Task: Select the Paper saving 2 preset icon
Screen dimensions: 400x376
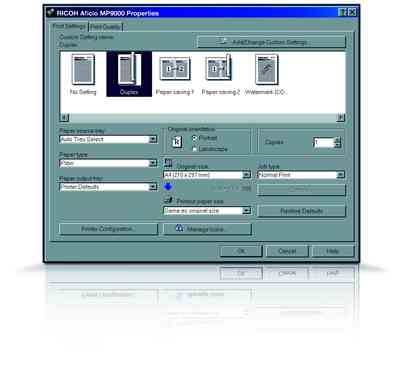Action: coord(219,68)
